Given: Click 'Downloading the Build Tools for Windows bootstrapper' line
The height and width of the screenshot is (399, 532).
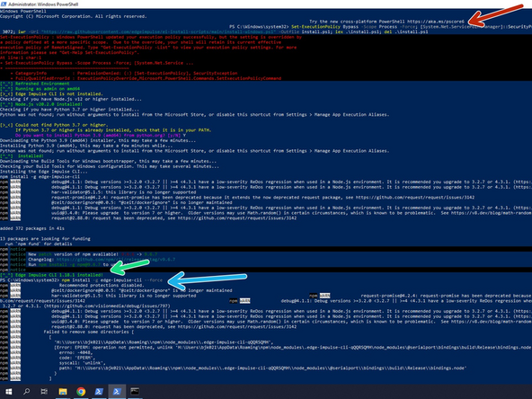Looking at the screenshot, I should (x=108, y=161).
